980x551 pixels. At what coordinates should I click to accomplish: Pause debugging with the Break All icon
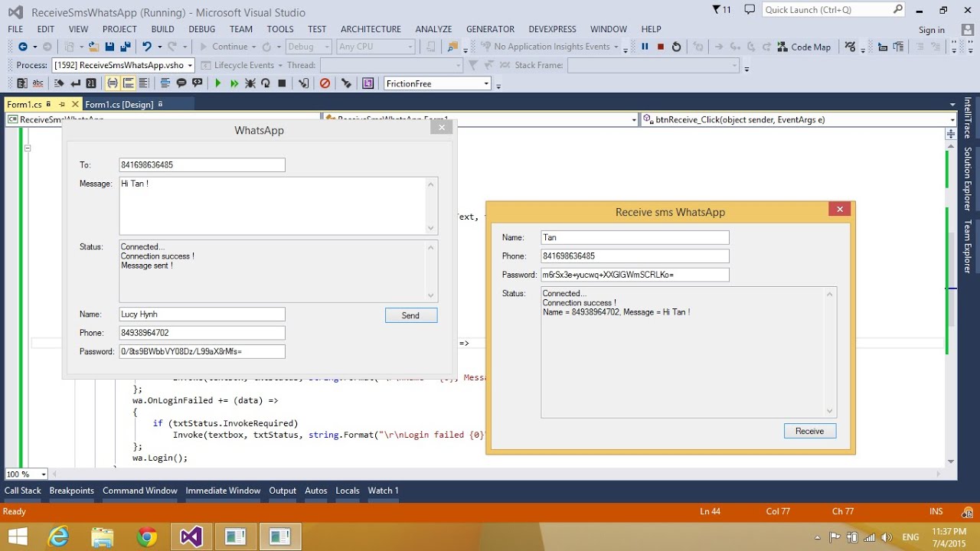point(645,47)
